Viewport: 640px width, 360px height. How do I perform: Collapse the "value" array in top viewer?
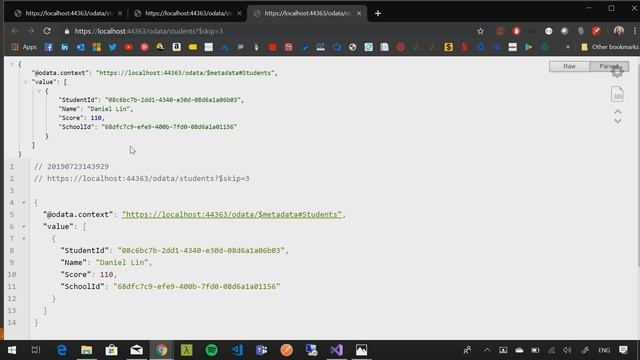25,82
